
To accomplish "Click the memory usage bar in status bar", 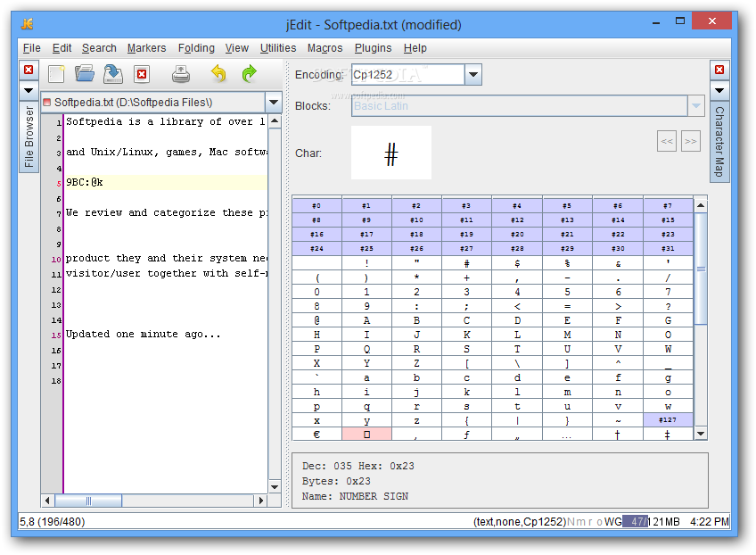I will (x=652, y=522).
